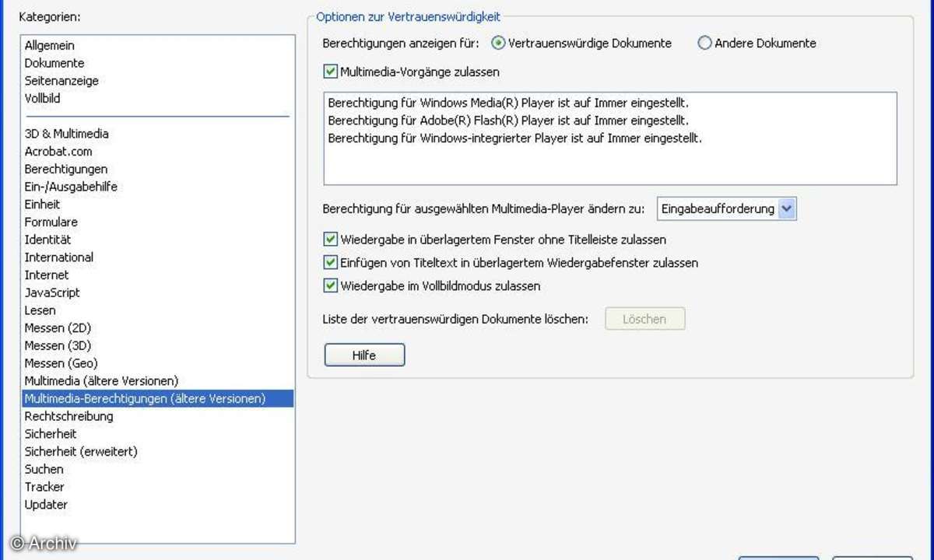Select Formulare category

pyautogui.click(x=51, y=222)
